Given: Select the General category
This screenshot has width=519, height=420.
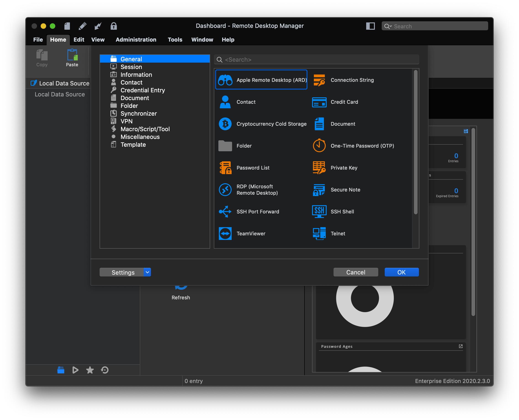Looking at the screenshot, I should 155,59.
